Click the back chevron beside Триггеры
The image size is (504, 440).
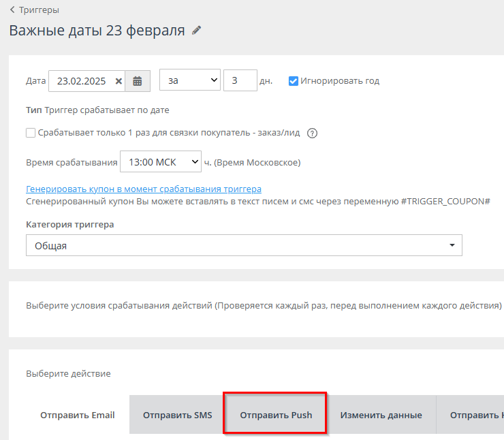12,10
